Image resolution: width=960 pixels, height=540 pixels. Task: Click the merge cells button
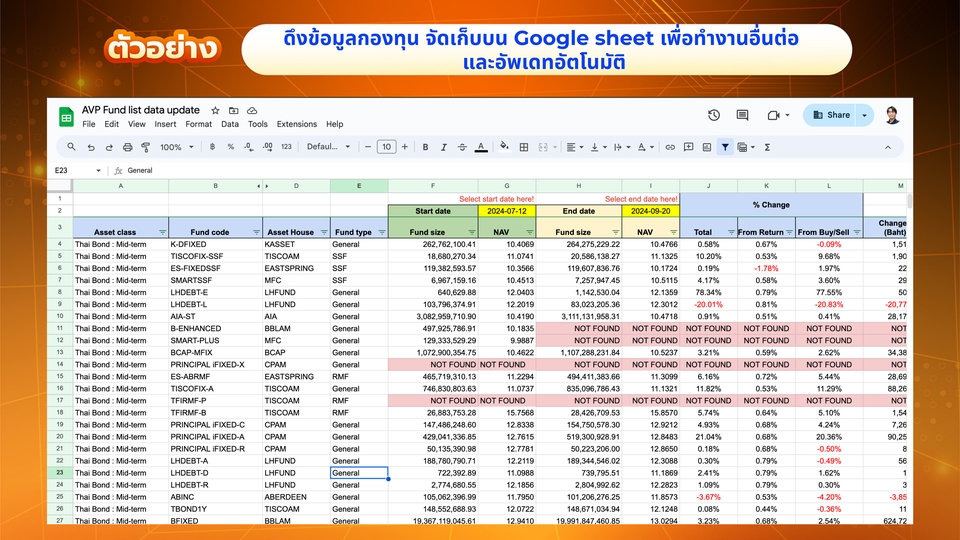pos(543,147)
